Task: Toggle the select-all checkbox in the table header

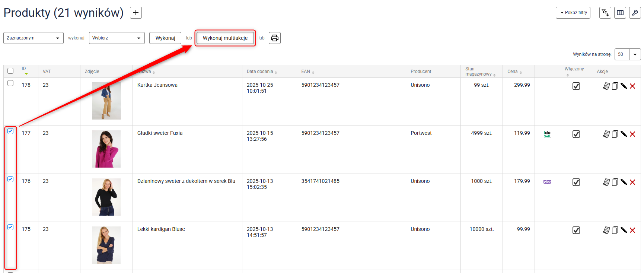Action: (10, 71)
